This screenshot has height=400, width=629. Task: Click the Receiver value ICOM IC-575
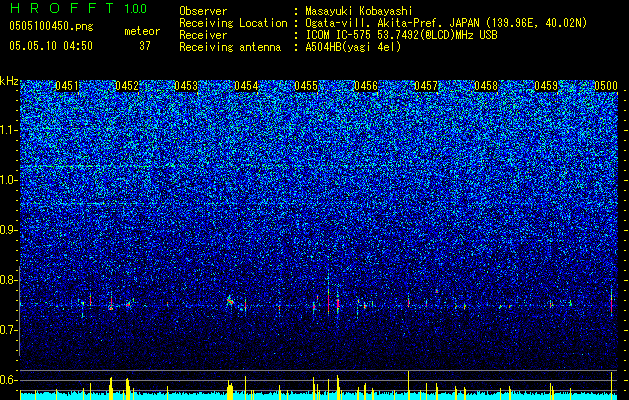(x=339, y=35)
